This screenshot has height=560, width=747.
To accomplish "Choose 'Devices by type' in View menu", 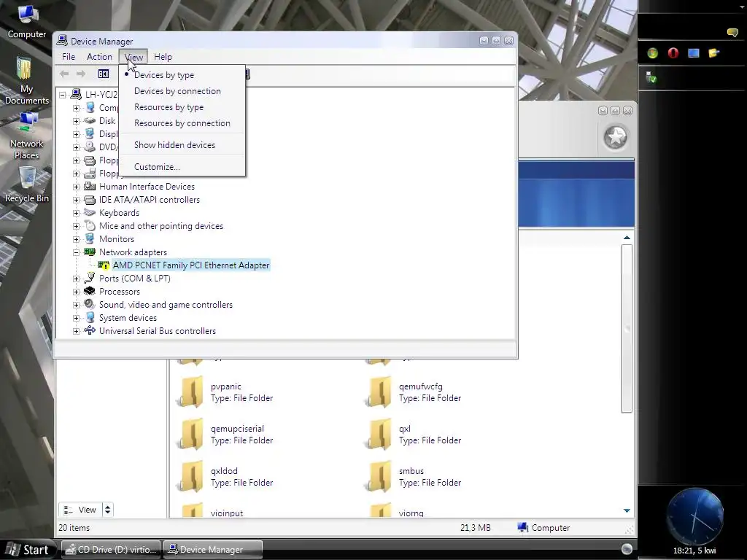I will coord(164,75).
